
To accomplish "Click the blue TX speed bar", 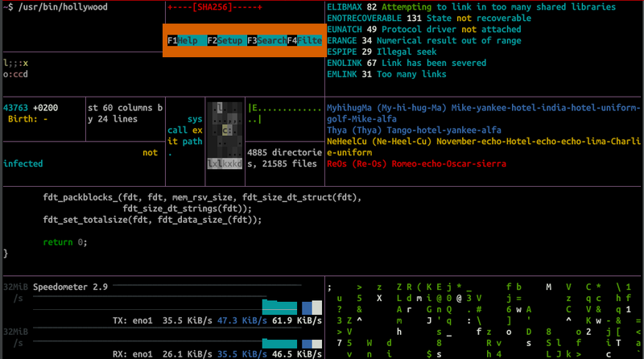I will pos(307,308).
